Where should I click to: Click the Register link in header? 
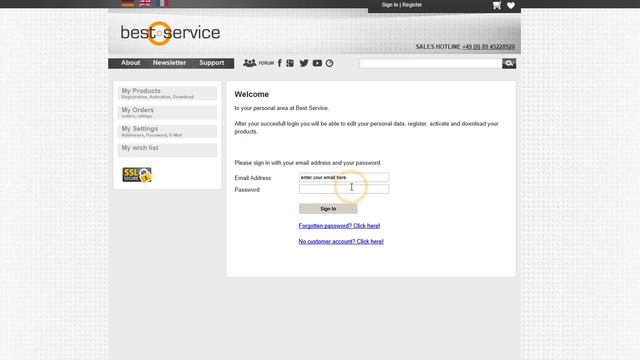[412, 5]
